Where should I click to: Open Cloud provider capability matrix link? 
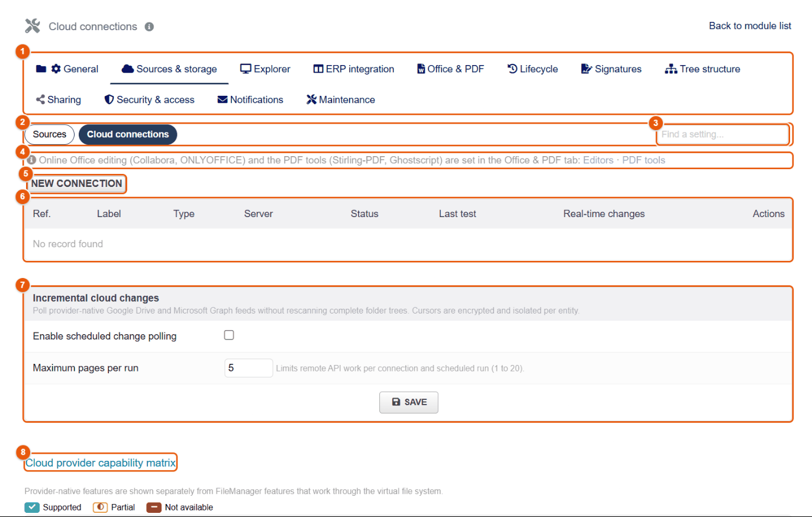point(101,463)
